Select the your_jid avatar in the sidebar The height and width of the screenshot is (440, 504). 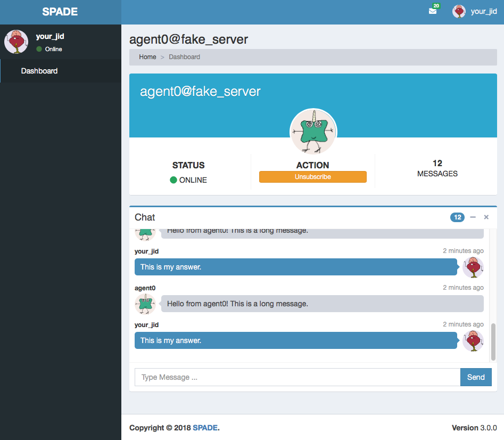point(16,42)
